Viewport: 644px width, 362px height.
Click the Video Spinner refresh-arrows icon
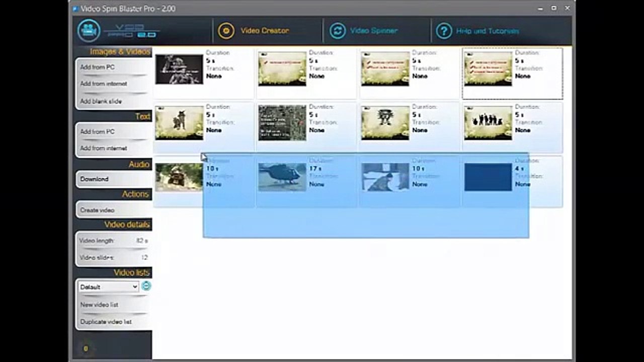pos(338,31)
